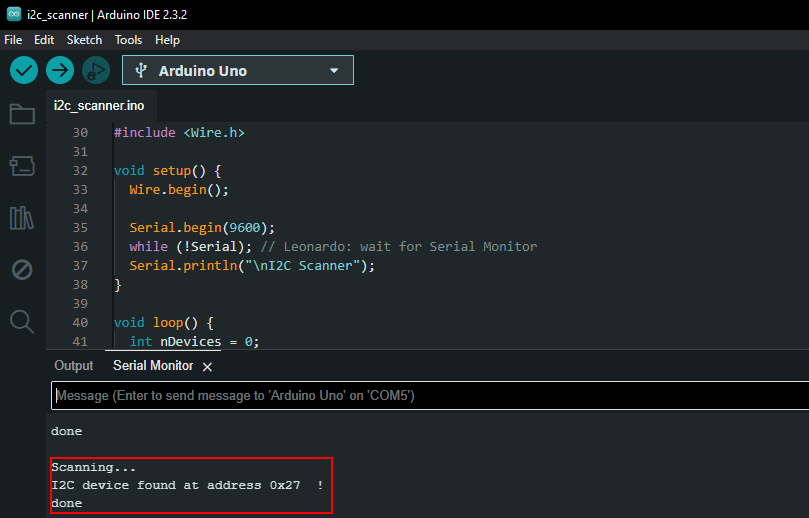Click the board selector dropdown arrow

click(x=334, y=71)
